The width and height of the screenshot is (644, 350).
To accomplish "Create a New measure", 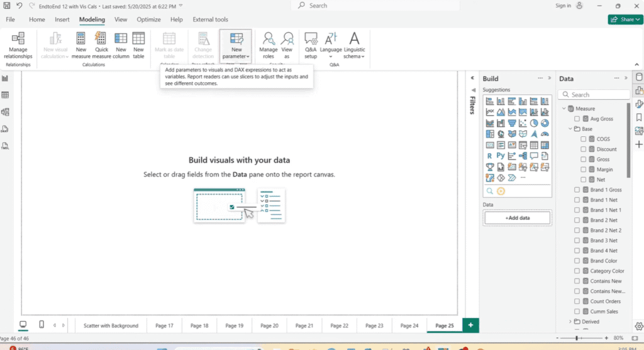I will 81,45.
